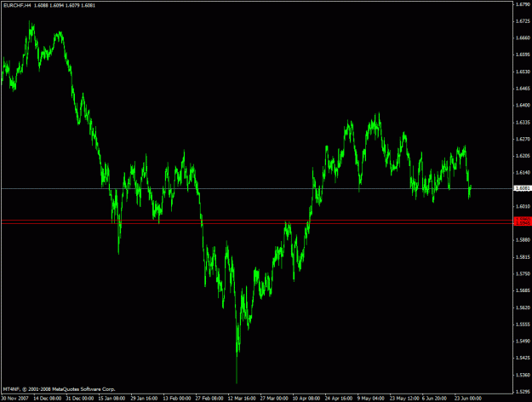Click the 23 Jun 00:00 time label
Screen dimensions: 532x402
pyautogui.click(x=468, y=399)
